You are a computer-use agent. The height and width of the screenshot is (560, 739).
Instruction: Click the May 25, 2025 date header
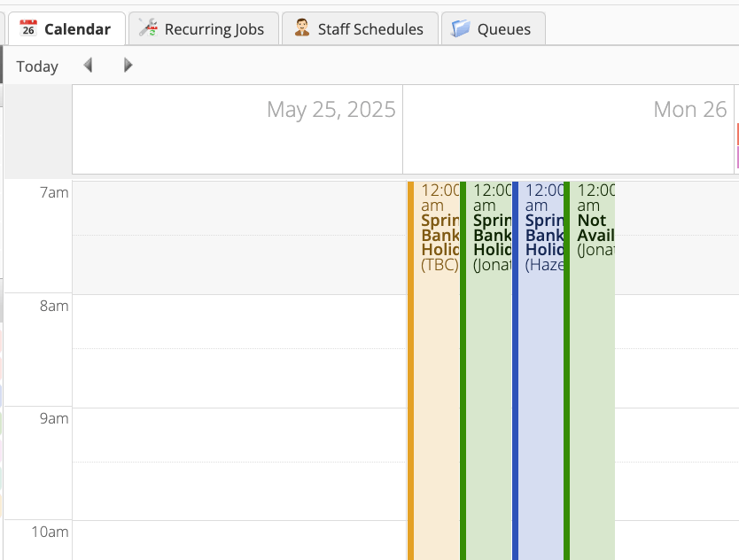pos(331,109)
